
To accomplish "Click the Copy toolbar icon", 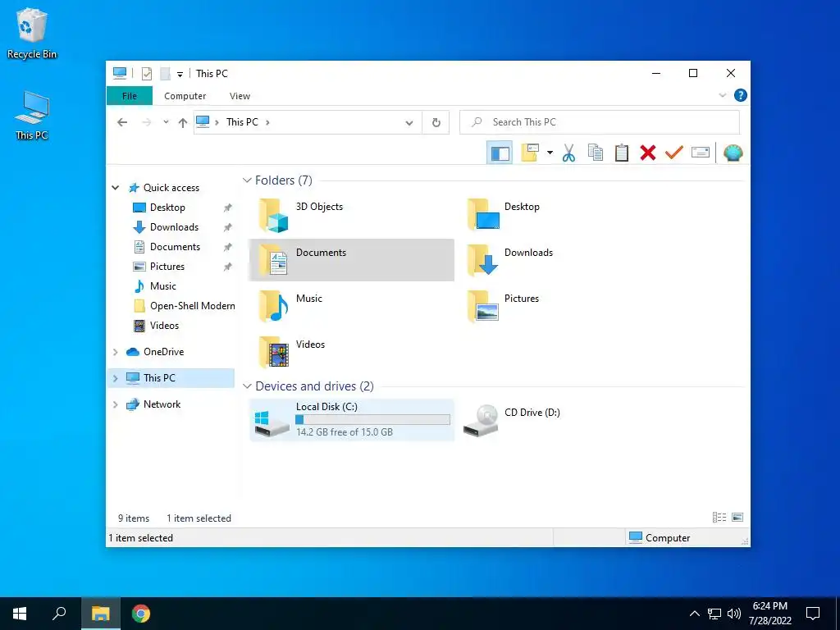I will tap(596, 153).
